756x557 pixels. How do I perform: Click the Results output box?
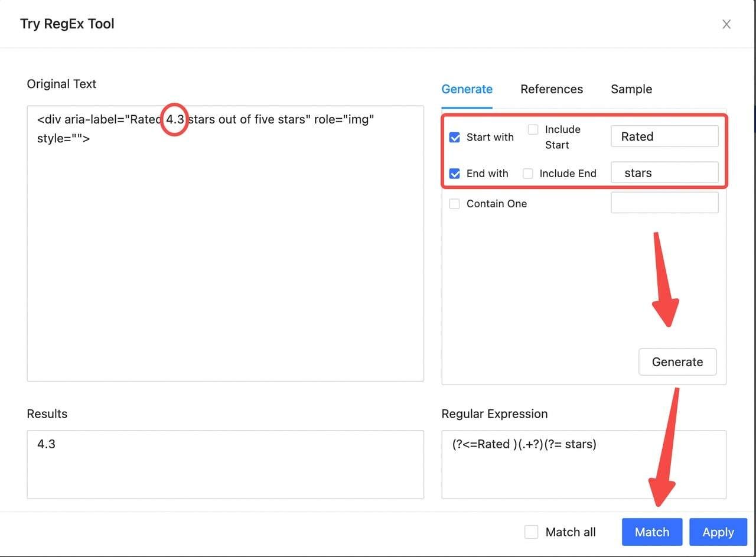point(224,464)
